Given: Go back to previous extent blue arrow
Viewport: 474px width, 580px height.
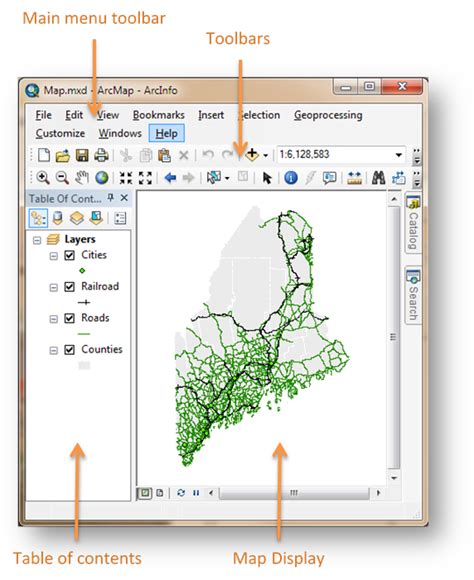Looking at the screenshot, I should click(170, 178).
